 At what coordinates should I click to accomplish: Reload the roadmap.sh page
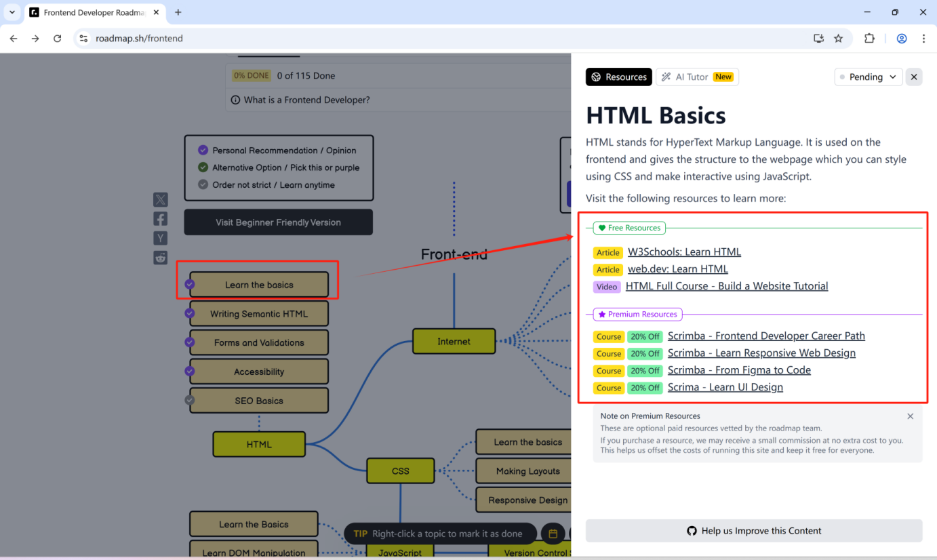click(58, 39)
